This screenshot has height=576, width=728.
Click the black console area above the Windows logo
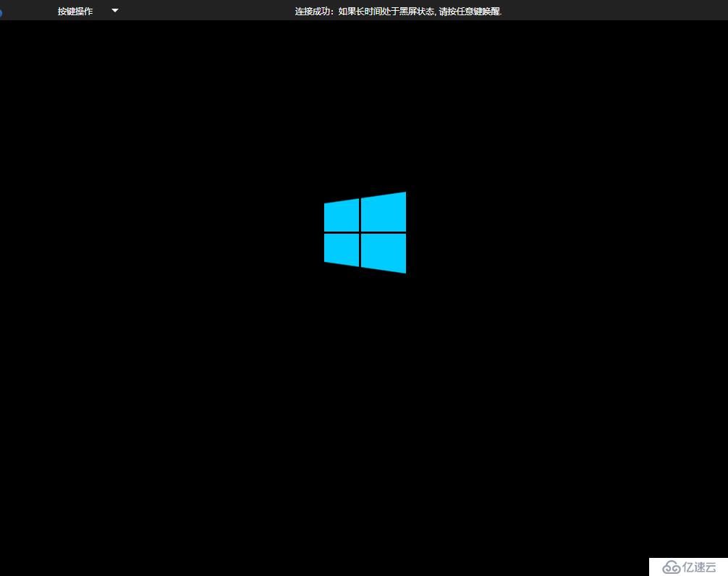point(365,109)
